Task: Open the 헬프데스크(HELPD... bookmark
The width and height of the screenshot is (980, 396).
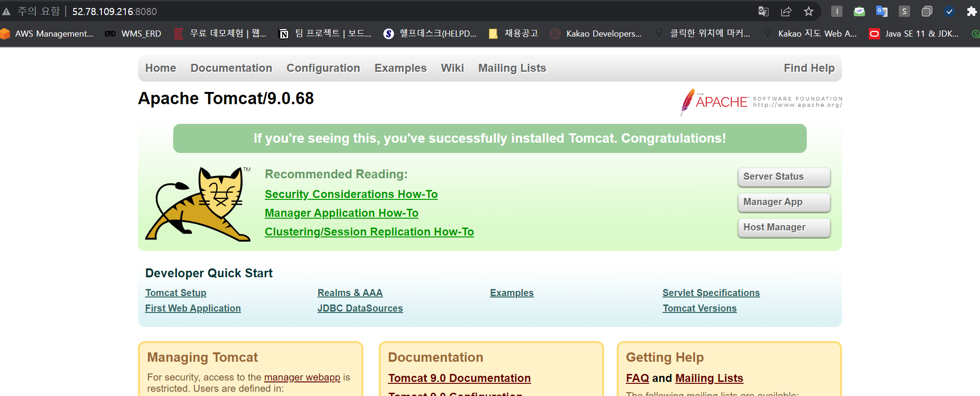Action: (x=430, y=34)
